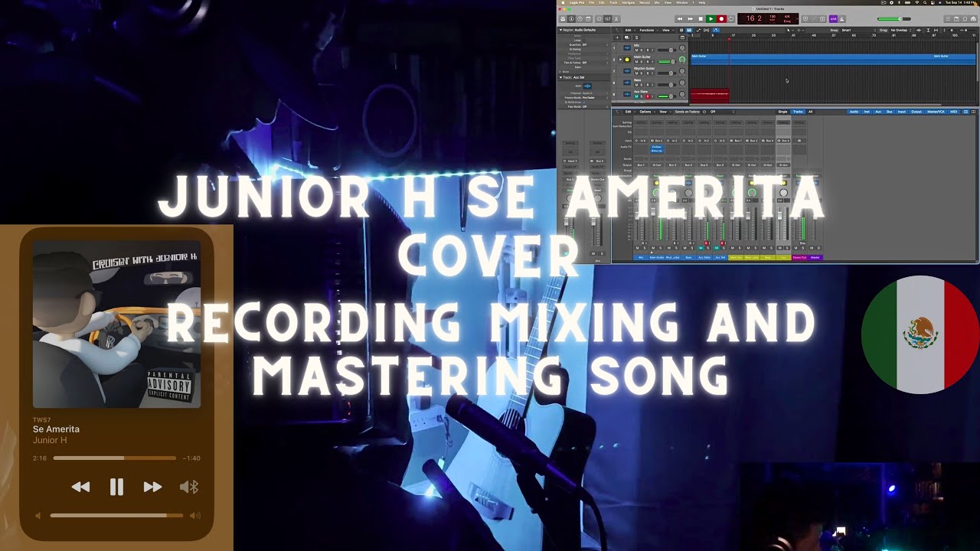The width and height of the screenshot is (980, 551).
Task: Click the red Record button in Logic transport
Action: [x=721, y=19]
